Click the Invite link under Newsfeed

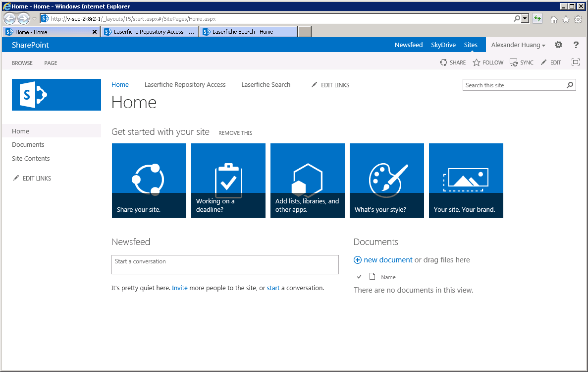pos(180,288)
